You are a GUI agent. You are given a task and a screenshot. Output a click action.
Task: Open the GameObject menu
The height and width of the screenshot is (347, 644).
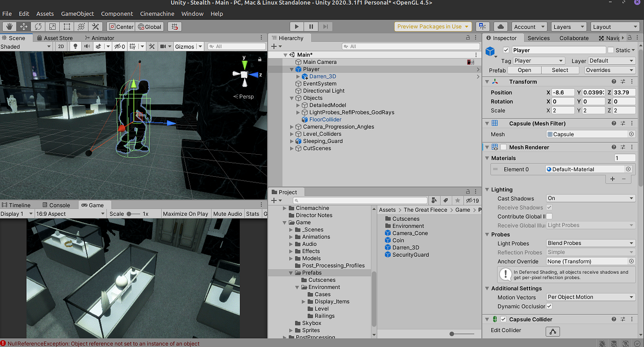(77, 14)
